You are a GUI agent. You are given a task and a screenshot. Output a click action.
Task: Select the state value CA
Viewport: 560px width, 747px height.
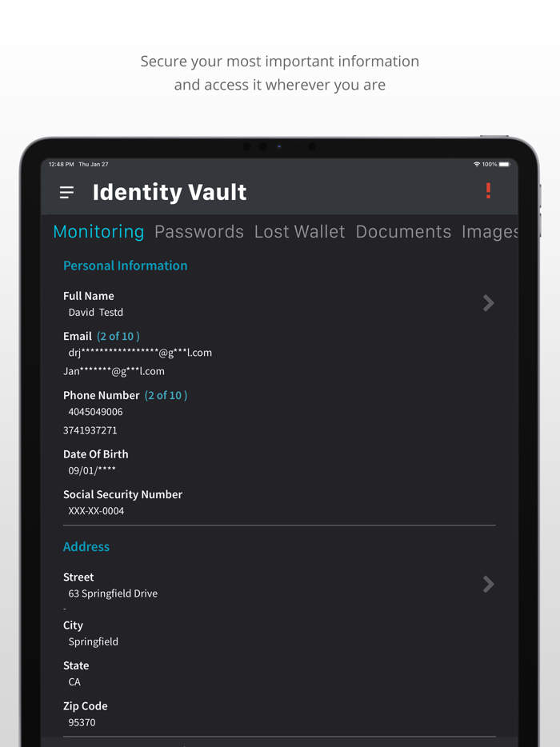pyautogui.click(x=74, y=682)
